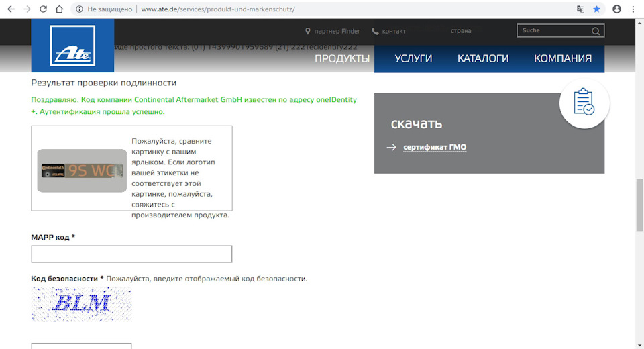Image resolution: width=644 pixels, height=349 pixels.
Task: Click the Continental label thumbnail image
Action: [82, 170]
